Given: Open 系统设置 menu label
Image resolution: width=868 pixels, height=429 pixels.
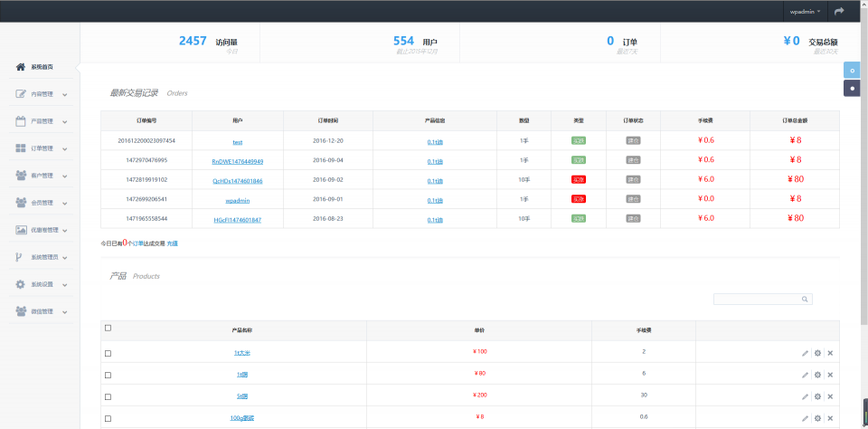Looking at the screenshot, I should [42, 284].
